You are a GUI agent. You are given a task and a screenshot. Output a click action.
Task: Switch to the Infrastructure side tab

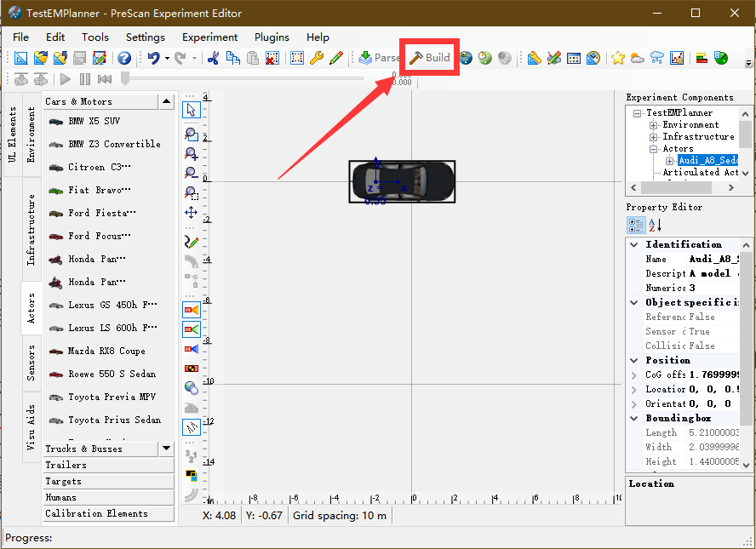coord(31,230)
